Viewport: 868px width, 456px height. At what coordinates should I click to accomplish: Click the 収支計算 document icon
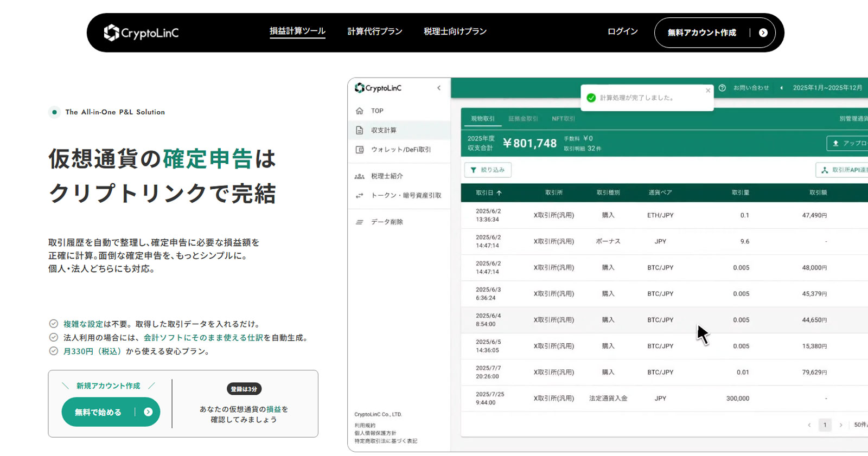point(359,130)
